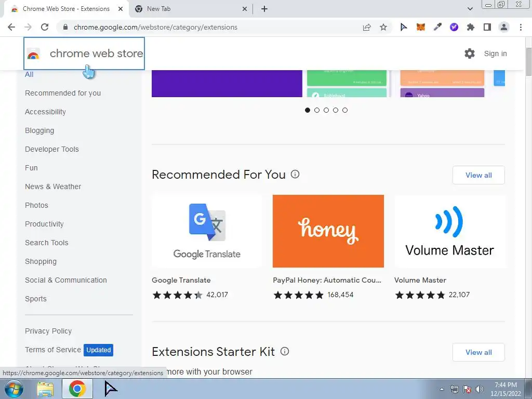Open the volume speaker tray icon
532x399 pixels.
[480, 389]
